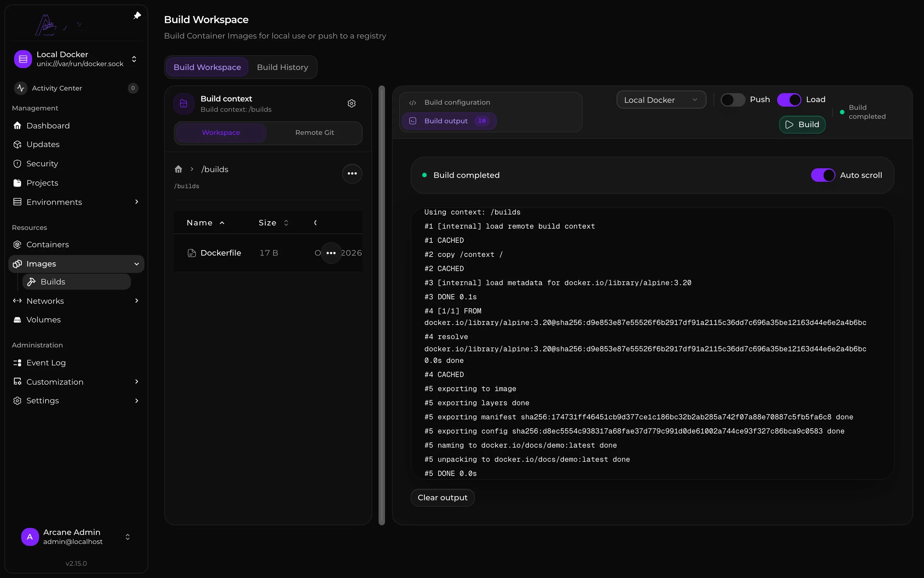The height and width of the screenshot is (578, 924).
Task: Expand Settings submenu
Action: click(x=137, y=400)
